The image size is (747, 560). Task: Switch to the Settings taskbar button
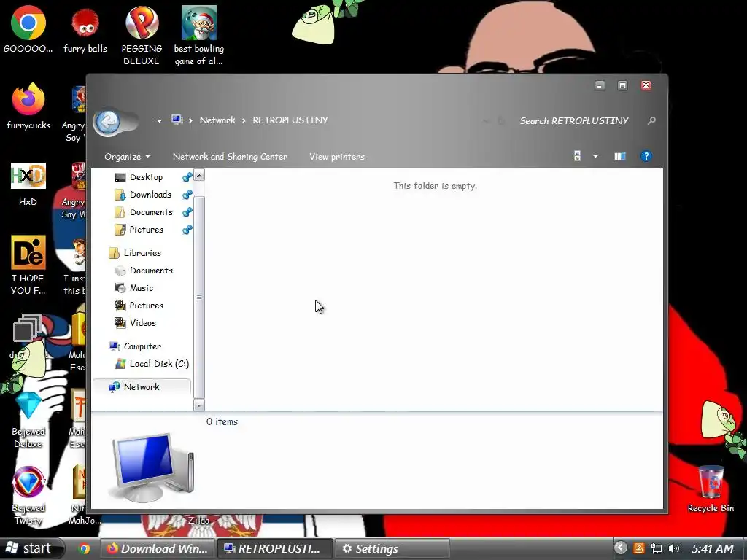tap(392, 548)
